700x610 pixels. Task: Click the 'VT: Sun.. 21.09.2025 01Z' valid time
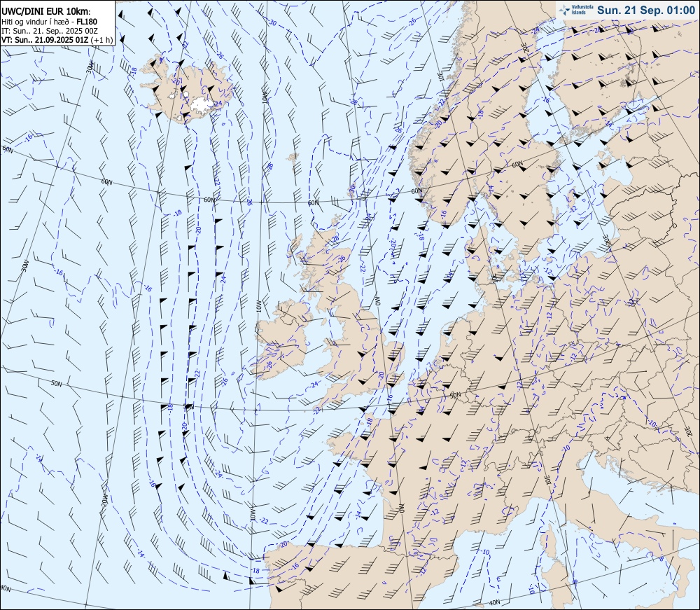click(x=45, y=40)
